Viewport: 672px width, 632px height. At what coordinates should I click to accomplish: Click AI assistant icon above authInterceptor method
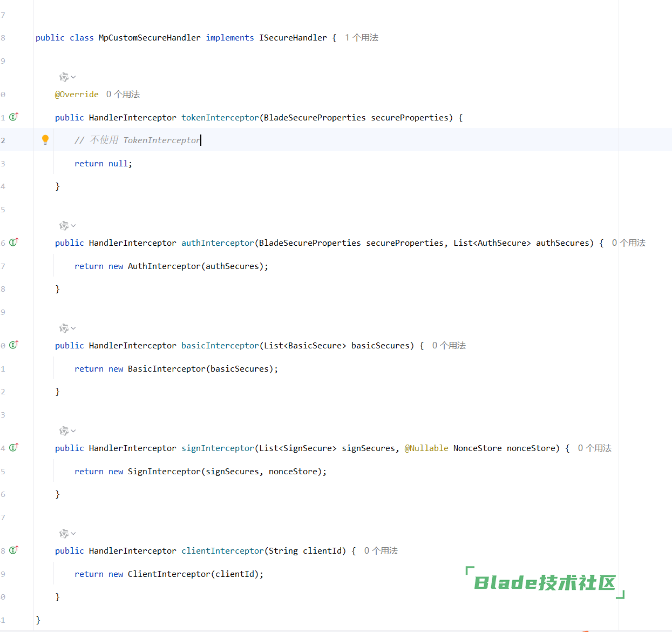point(64,226)
